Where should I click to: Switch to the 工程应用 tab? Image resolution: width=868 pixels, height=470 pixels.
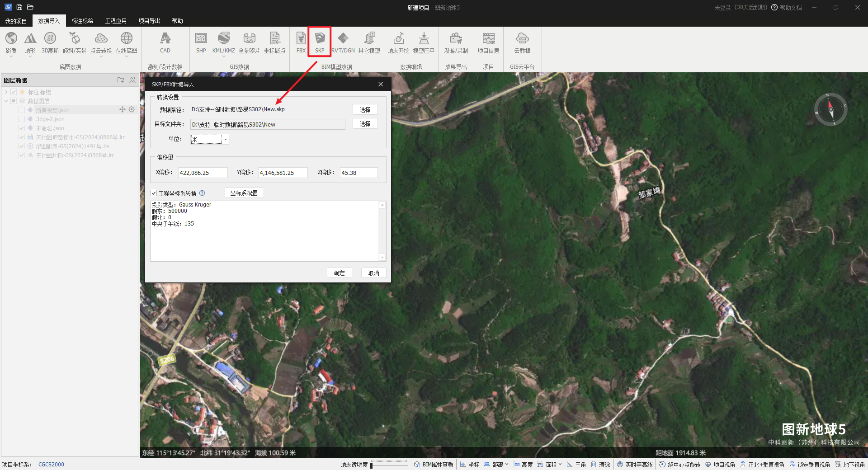(116, 21)
